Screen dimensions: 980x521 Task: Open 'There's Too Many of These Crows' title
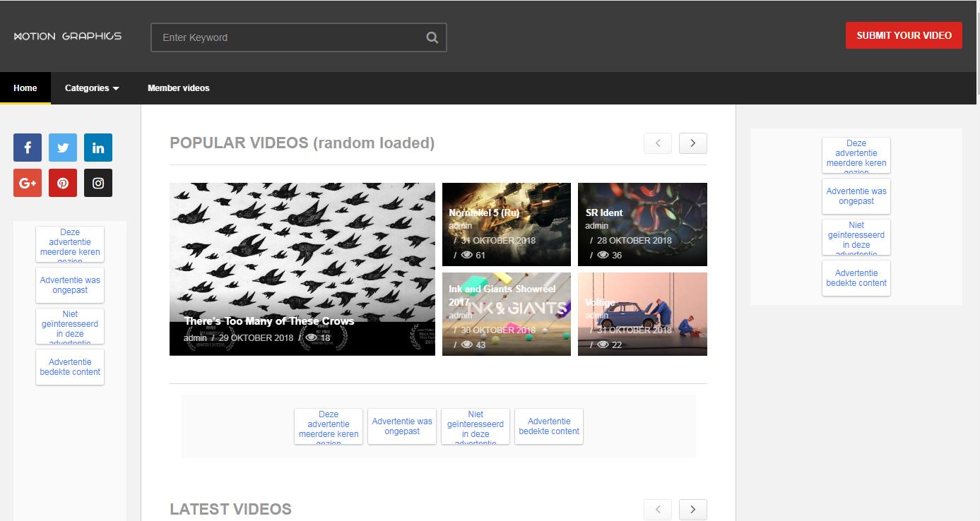click(x=269, y=321)
